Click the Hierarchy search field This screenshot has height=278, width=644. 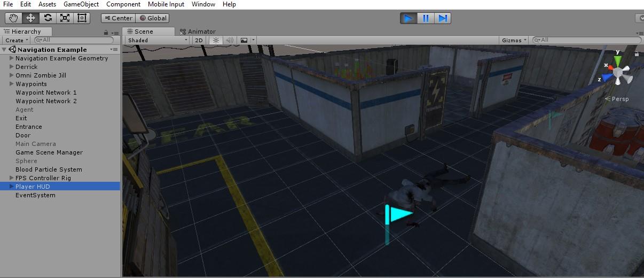coord(74,40)
